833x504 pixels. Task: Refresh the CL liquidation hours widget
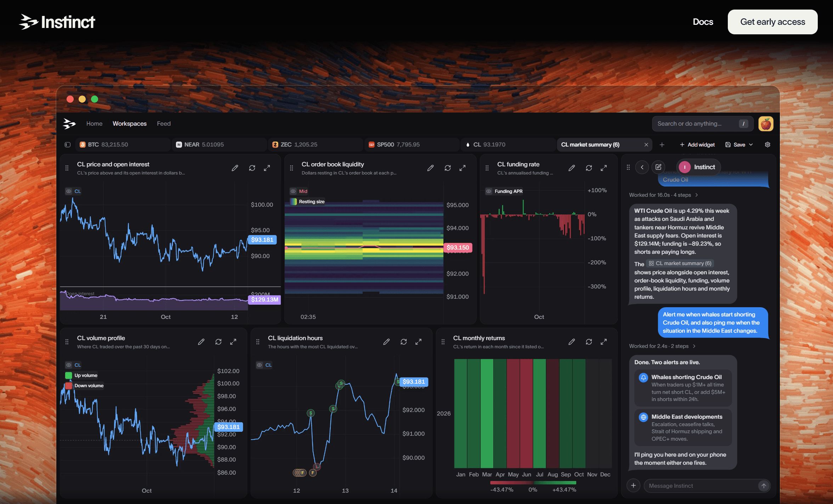(x=404, y=342)
